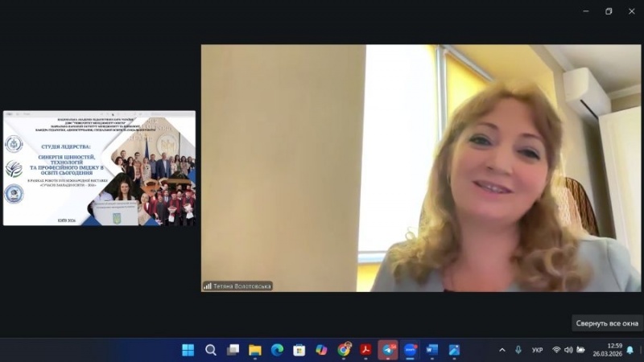Toggle the microphone icon in system tray
Image resolution: width=644 pixels, height=362 pixels.
pos(518,350)
